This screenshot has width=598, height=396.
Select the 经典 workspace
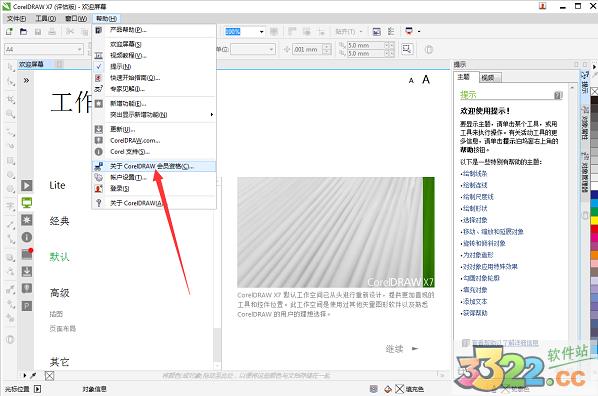coord(59,221)
